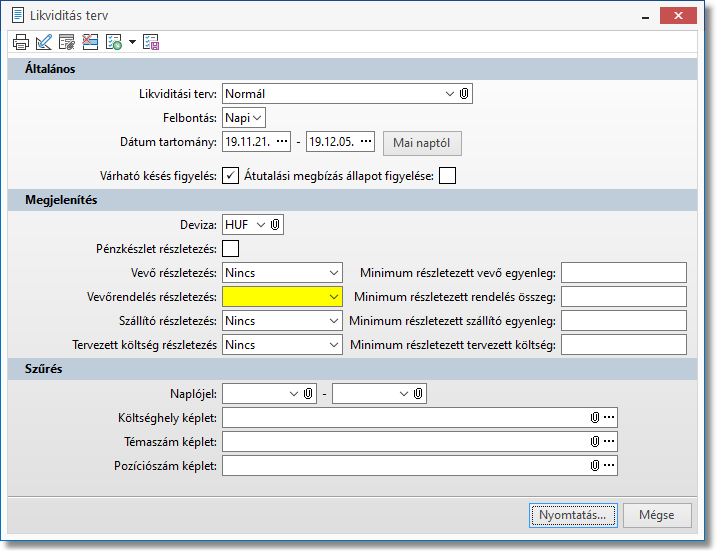
Task: Tick the Pénzkészlet részletezés checkbox
Action: [x=231, y=249]
